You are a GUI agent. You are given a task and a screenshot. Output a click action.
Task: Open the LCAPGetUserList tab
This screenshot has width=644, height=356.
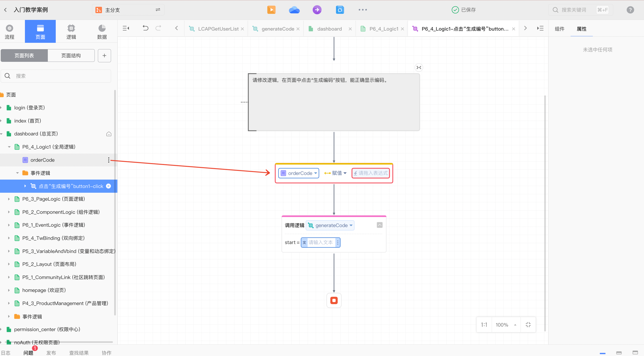pos(216,29)
